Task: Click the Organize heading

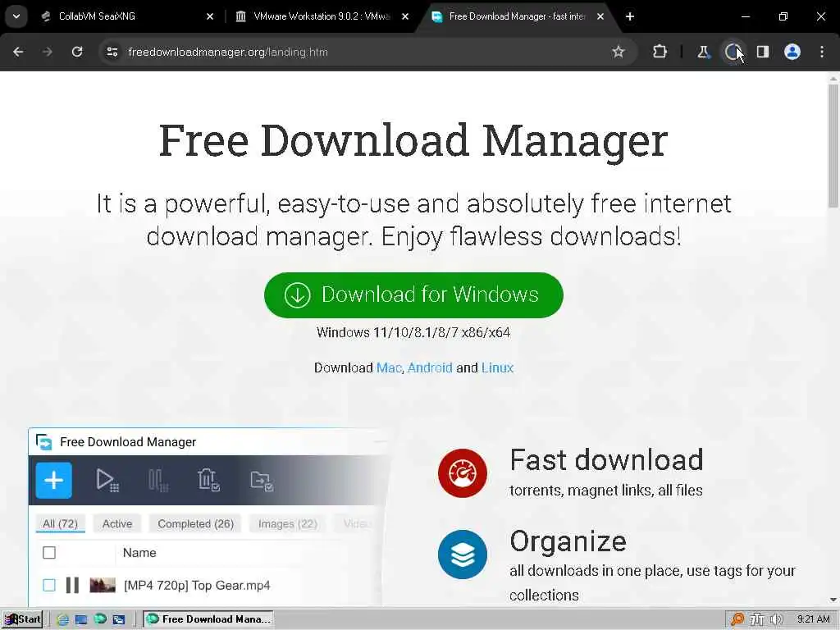Action: pos(568,541)
